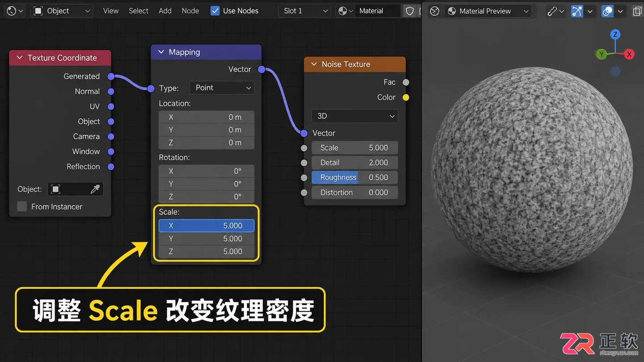The width and height of the screenshot is (644, 362).
Task: Adjust the Roughness 0.500 slider
Action: pyautogui.click(x=355, y=177)
